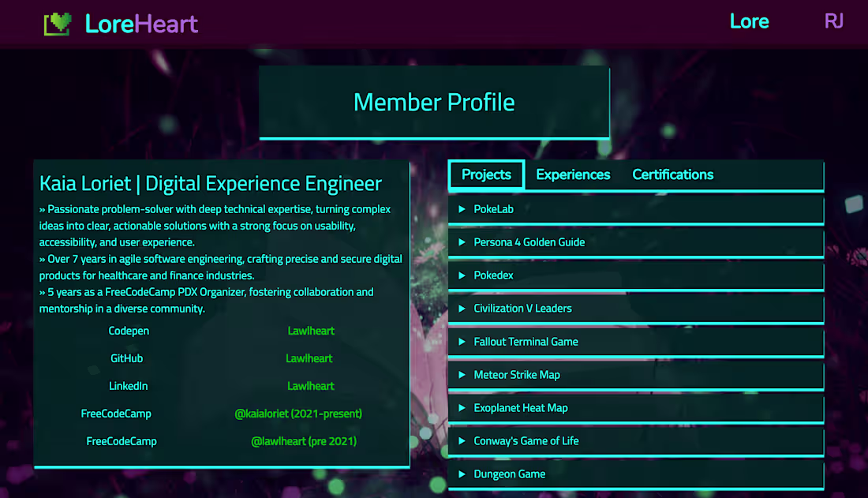Click the FreeCodeCamp label beside @kaialoriet
This screenshot has height=498, width=868.
[116, 414]
